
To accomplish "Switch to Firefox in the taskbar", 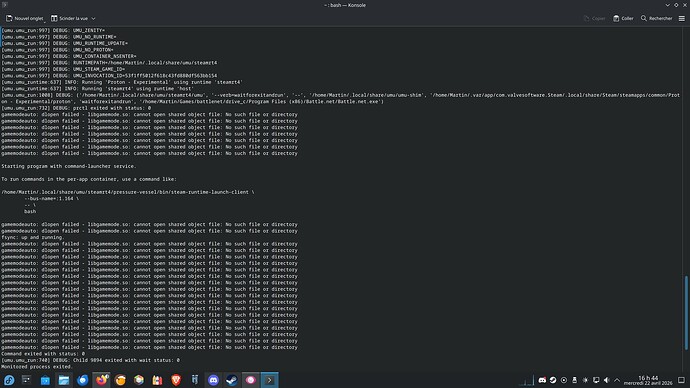I will (101, 380).
